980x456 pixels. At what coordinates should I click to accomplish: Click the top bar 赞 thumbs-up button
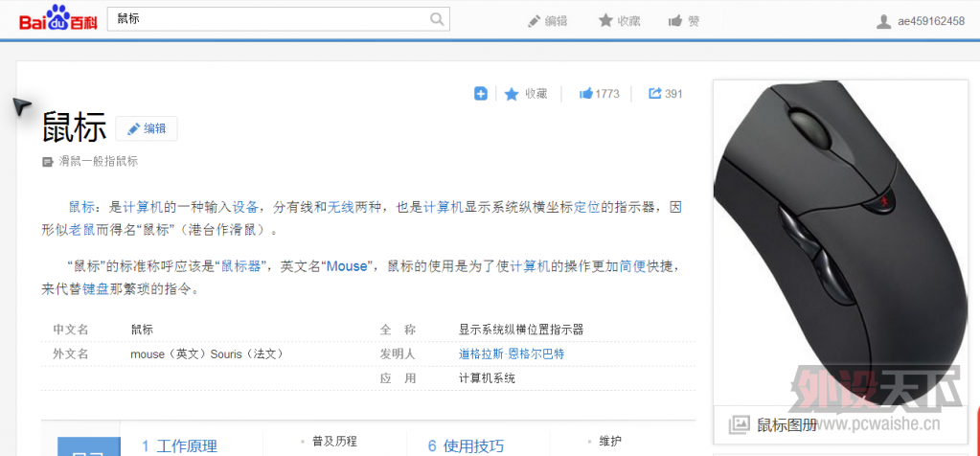684,21
